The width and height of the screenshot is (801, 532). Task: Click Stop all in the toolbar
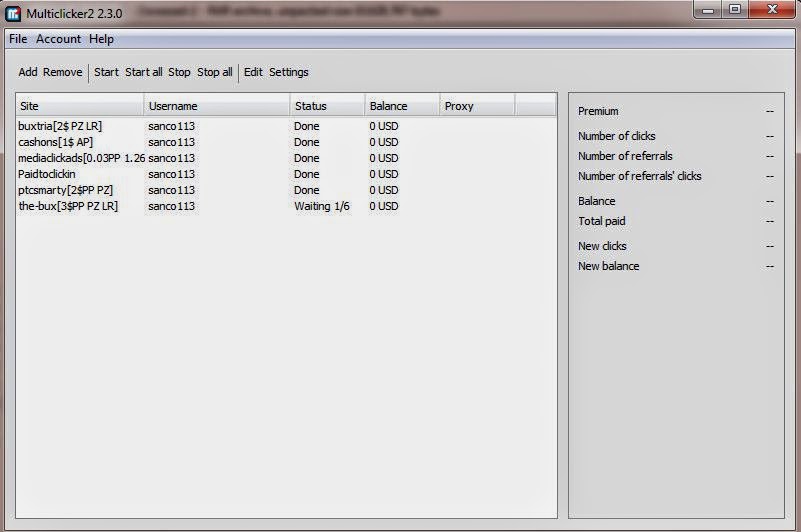(x=215, y=72)
